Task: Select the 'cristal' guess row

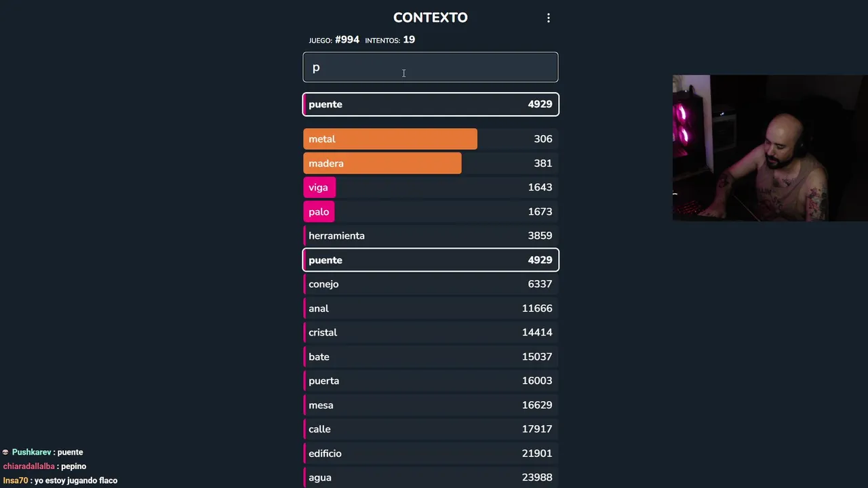Action: point(430,333)
